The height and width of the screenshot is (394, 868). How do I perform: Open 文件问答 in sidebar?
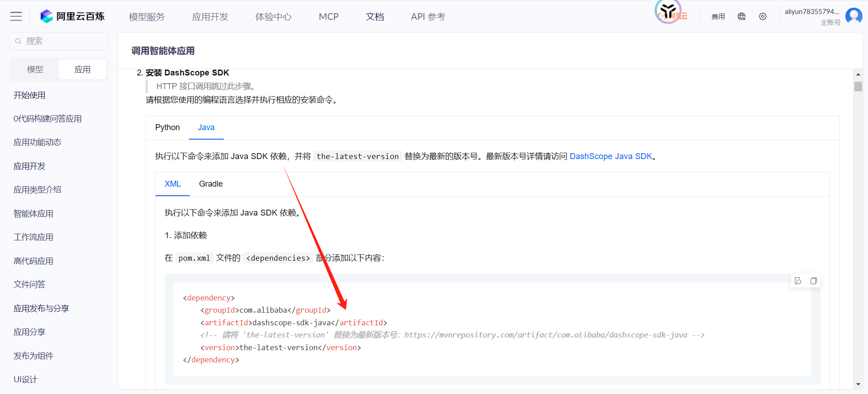click(29, 285)
